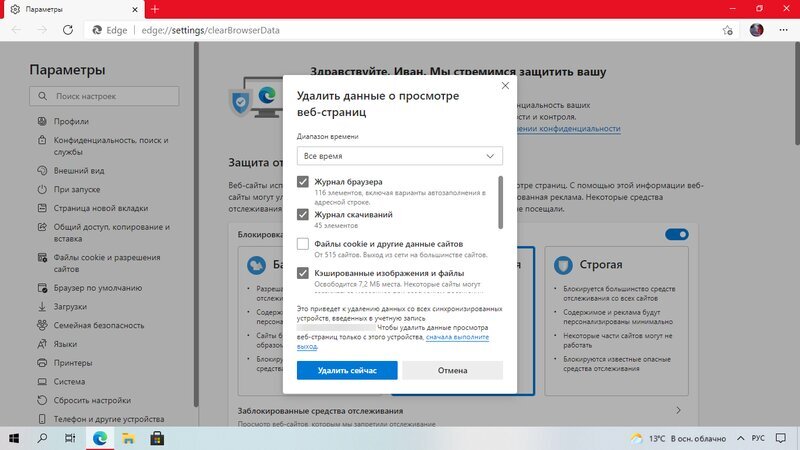Close the 'Параметры' tab
The image size is (800, 450).
click(x=135, y=9)
